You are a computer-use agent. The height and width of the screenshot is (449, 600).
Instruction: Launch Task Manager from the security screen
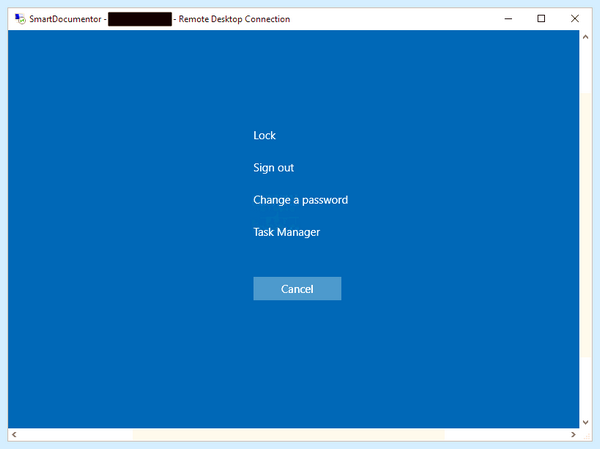coord(286,232)
